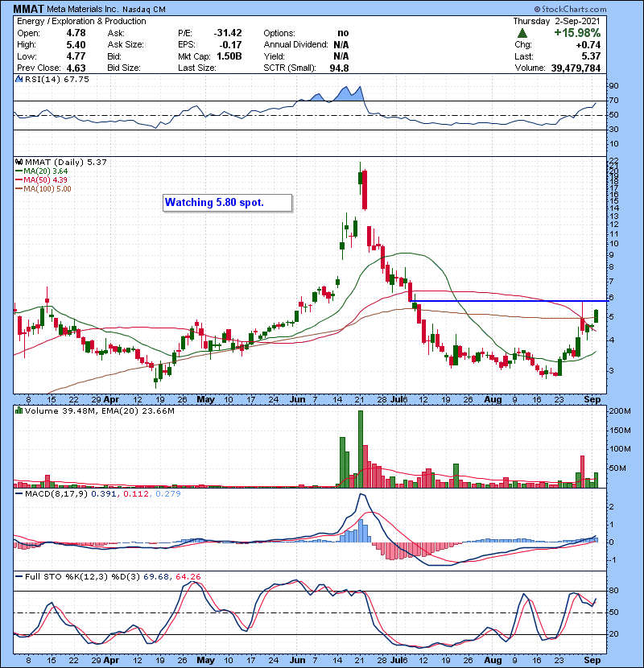
Task: Click the stochastic %D value 64.26
Action: [188, 577]
